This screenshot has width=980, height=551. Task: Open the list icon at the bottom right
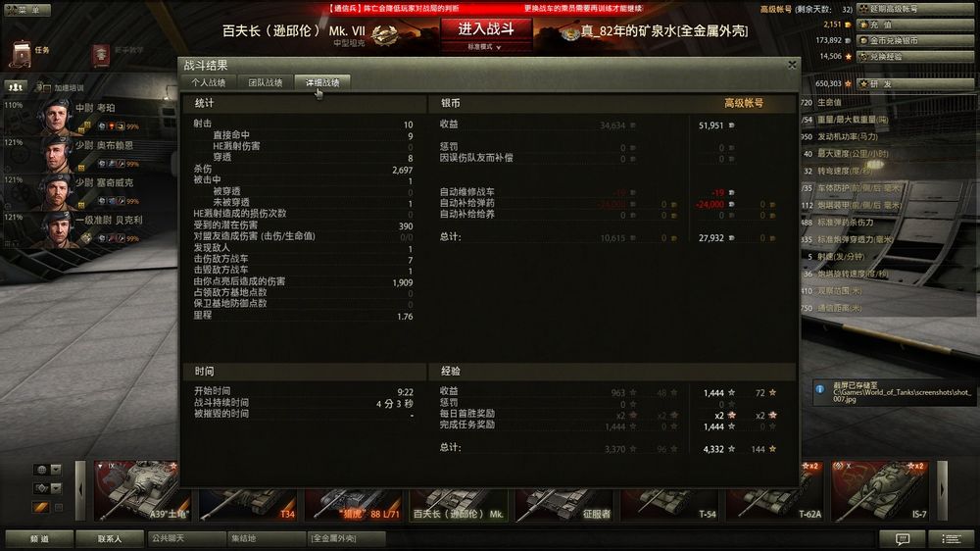tap(952, 538)
